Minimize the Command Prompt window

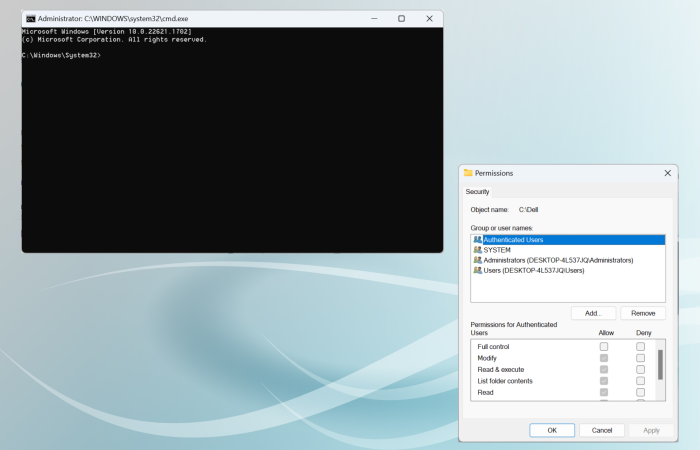coord(374,19)
